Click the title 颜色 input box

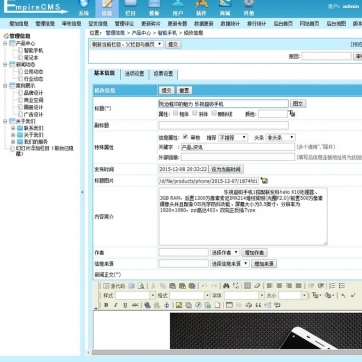click(x=273, y=114)
